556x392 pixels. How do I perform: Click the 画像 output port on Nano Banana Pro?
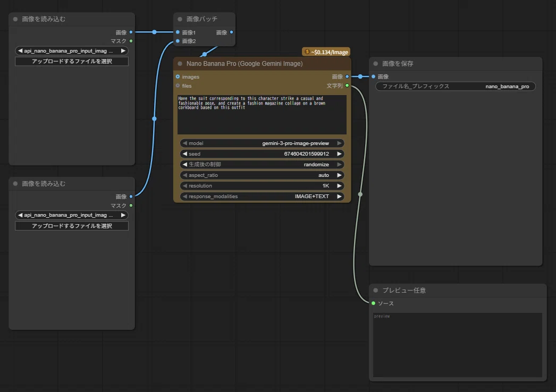[x=347, y=76]
